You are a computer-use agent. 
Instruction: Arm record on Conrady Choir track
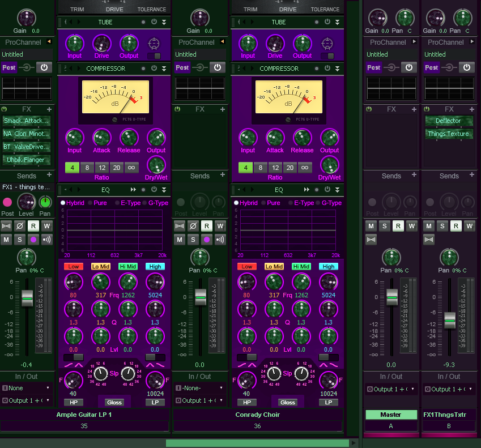point(207,240)
